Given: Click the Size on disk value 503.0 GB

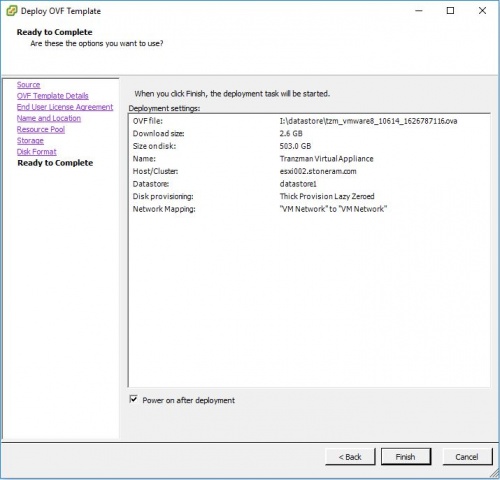Looking at the screenshot, I should click(x=295, y=146).
